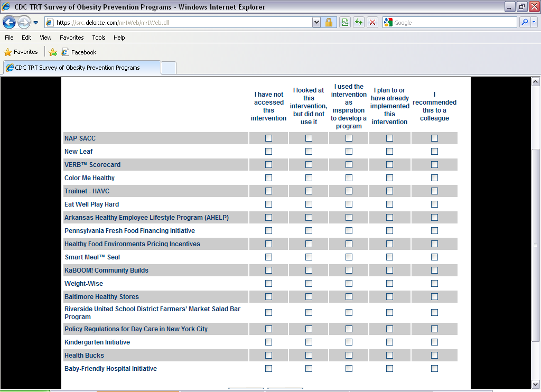Click the page scrollbar down arrow
This screenshot has height=392, width=541.
535,384
